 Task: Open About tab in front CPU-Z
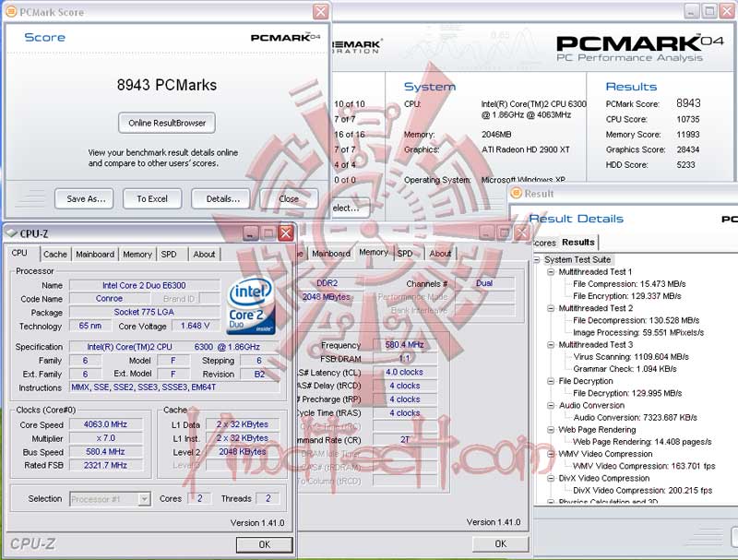pyautogui.click(x=204, y=254)
